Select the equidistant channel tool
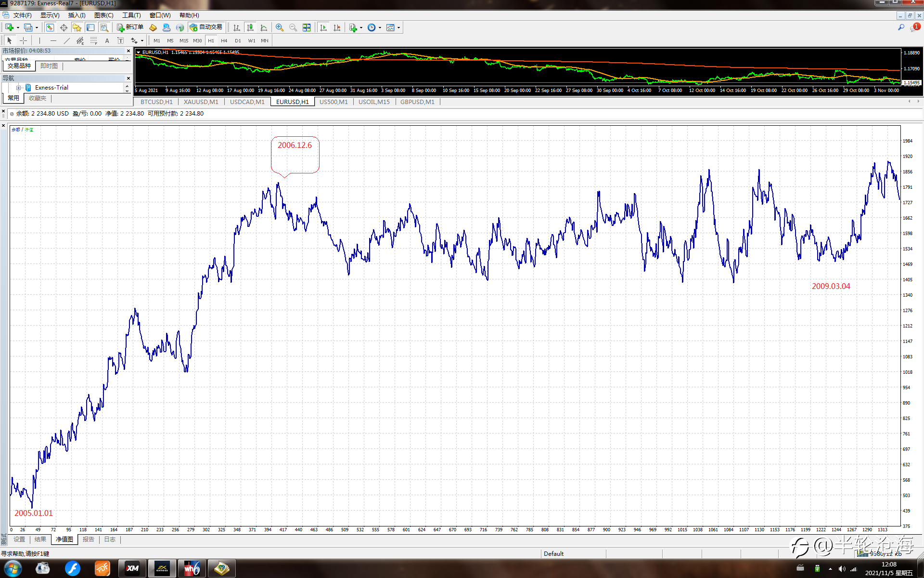Image resolution: width=924 pixels, height=578 pixels. [80, 40]
